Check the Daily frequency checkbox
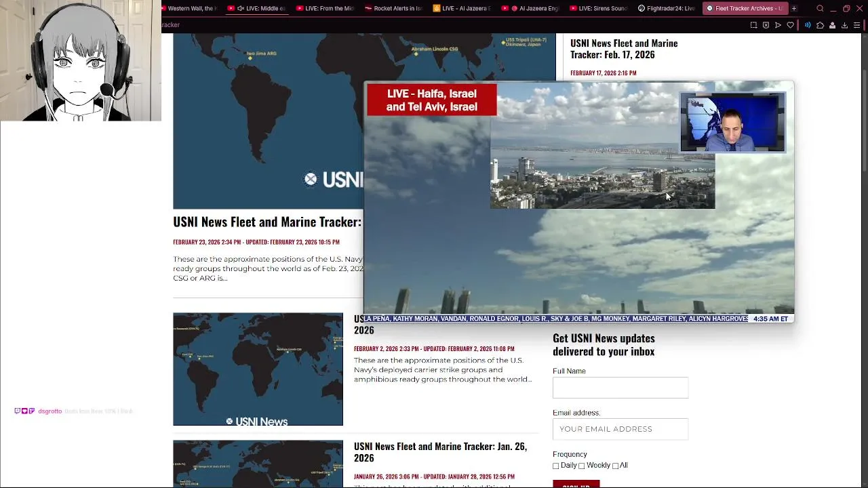Image resolution: width=868 pixels, height=488 pixels. coord(556,466)
